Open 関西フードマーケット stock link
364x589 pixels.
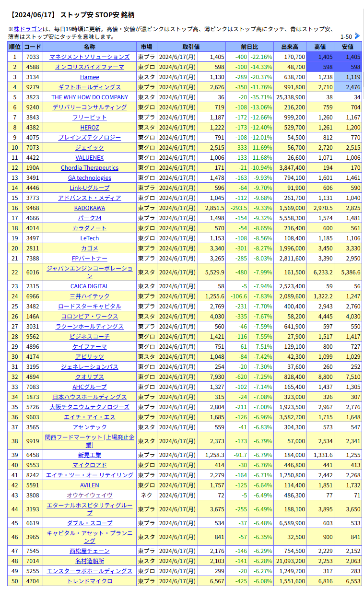point(90,441)
